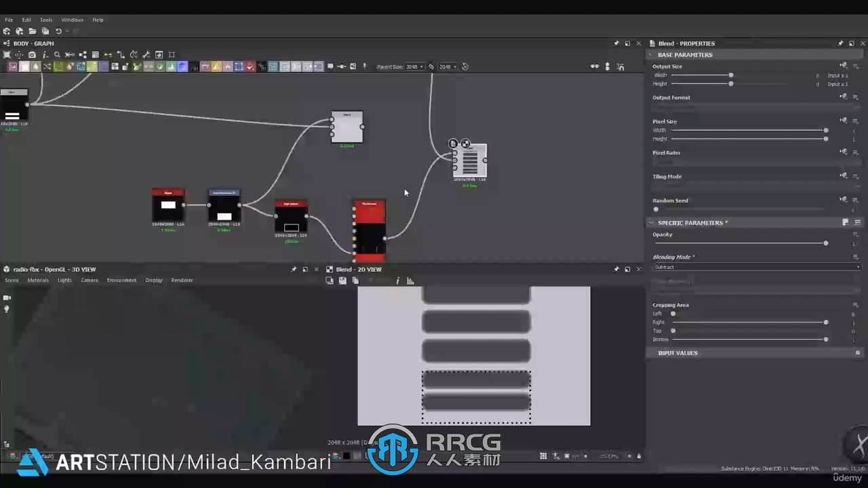Click the grid hash icon in graph toolbar
The height and width of the screenshot is (488, 868).
click(x=172, y=55)
